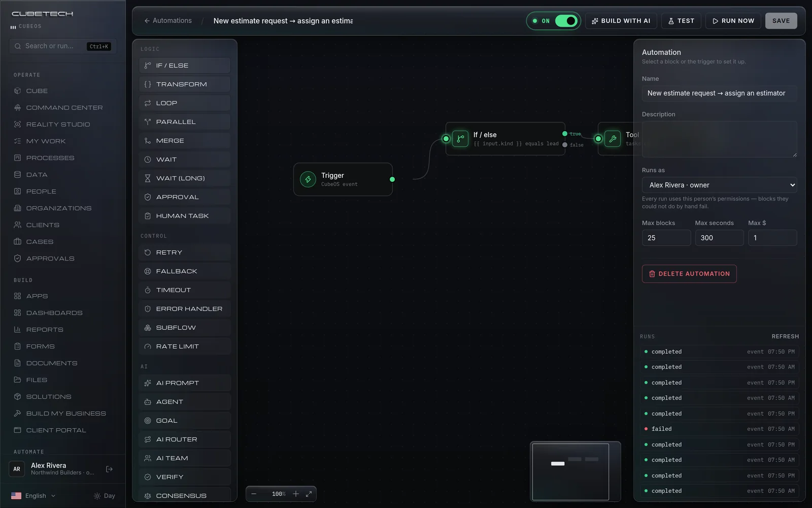The image size is (812, 508).
Task: Add an AI ROUTER block
Action: pyautogui.click(x=185, y=439)
